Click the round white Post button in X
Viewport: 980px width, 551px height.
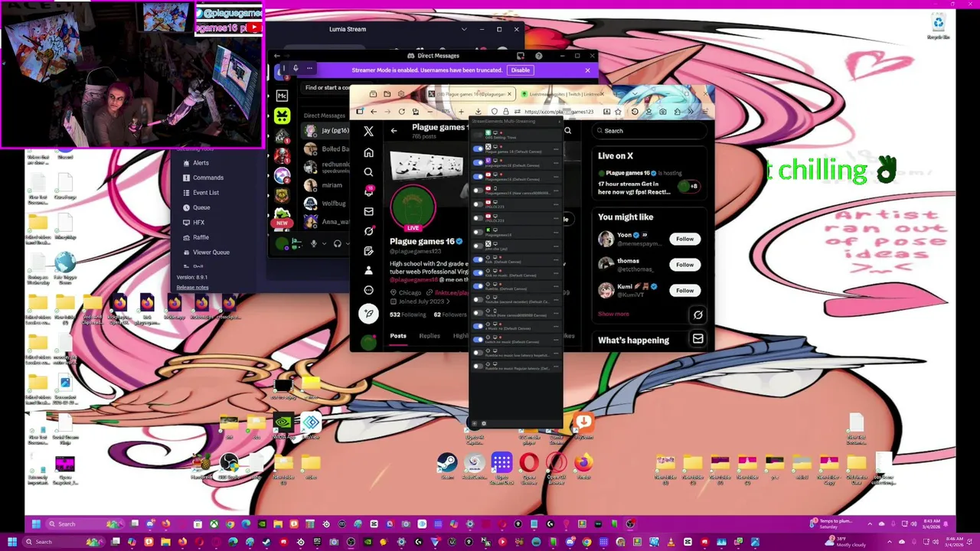[x=368, y=313]
